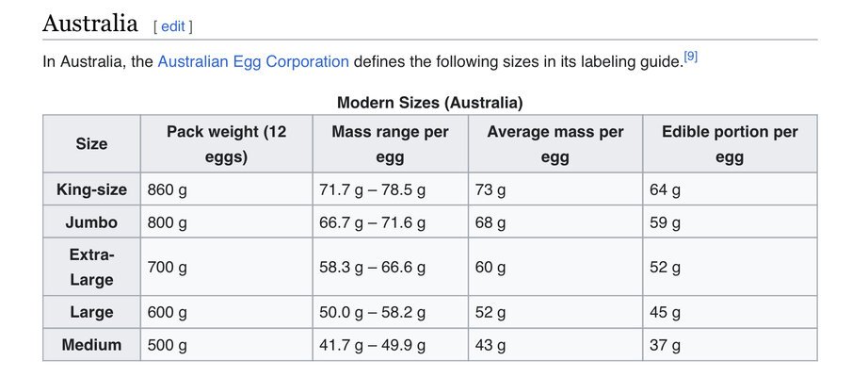Click the King-size row label
The width and height of the screenshot is (868, 377).
click(x=91, y=189)
